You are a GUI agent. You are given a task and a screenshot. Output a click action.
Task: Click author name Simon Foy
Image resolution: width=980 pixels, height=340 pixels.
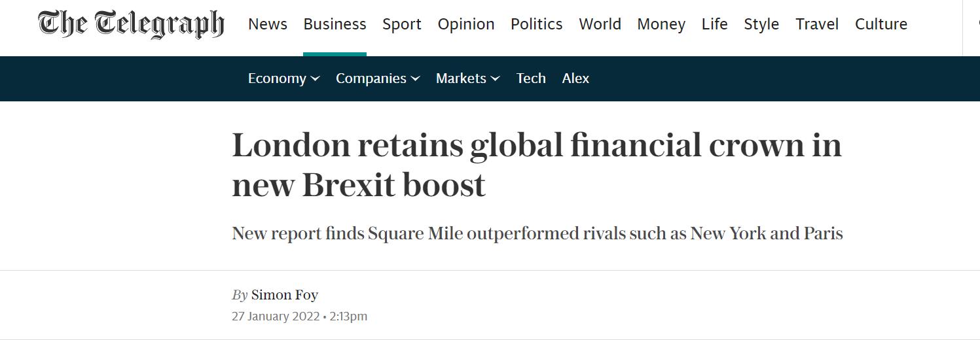(285, 295)
